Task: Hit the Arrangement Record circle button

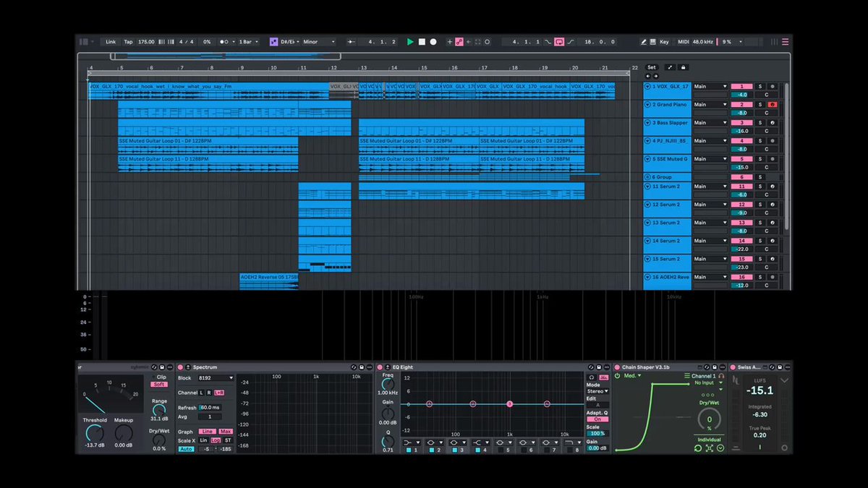Action: point(433,42)
